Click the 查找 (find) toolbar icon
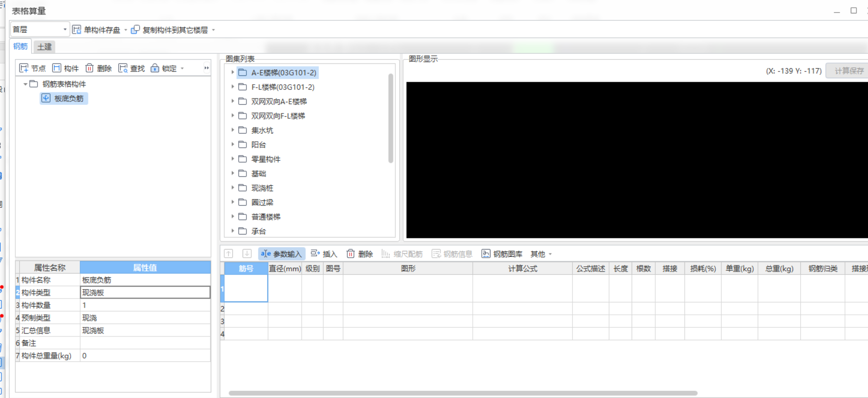Screen dimensions: 868x398 pyautogui.click(x=123, y=68)
